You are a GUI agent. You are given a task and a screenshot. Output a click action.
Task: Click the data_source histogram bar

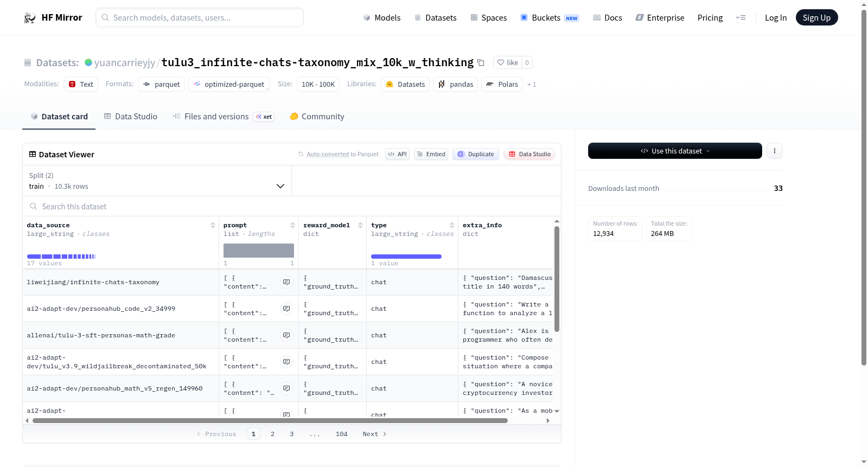coord(61,256)
